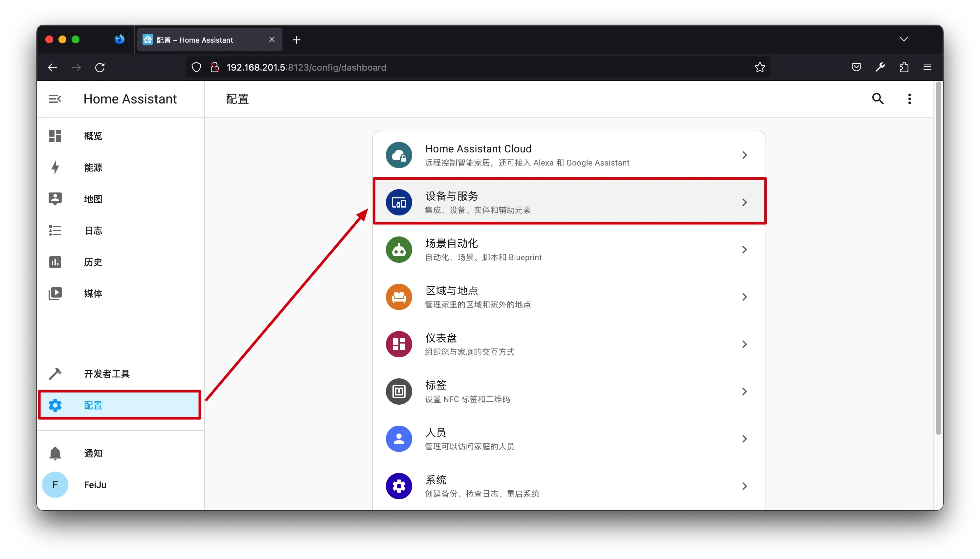The width and height of the screenshot is (980, 559).
Task: Select 地图 map item in sidebar
Action: [x=93, y=199]
